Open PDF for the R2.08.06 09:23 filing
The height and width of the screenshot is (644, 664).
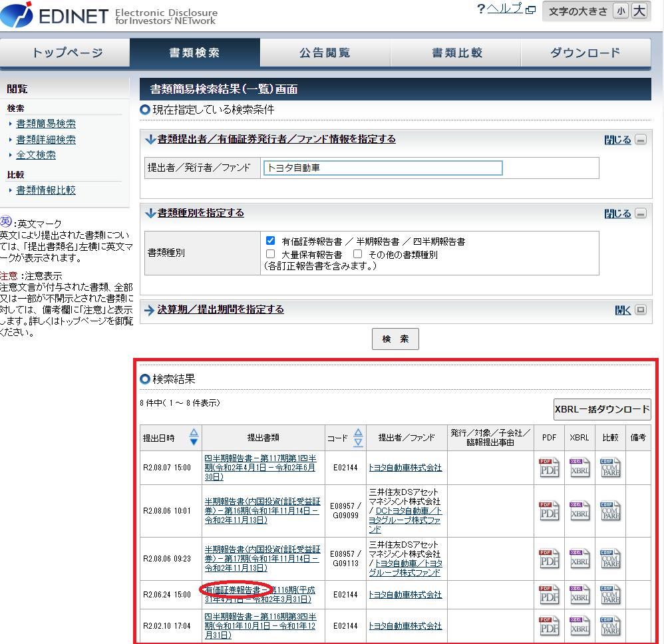[549, 558]
